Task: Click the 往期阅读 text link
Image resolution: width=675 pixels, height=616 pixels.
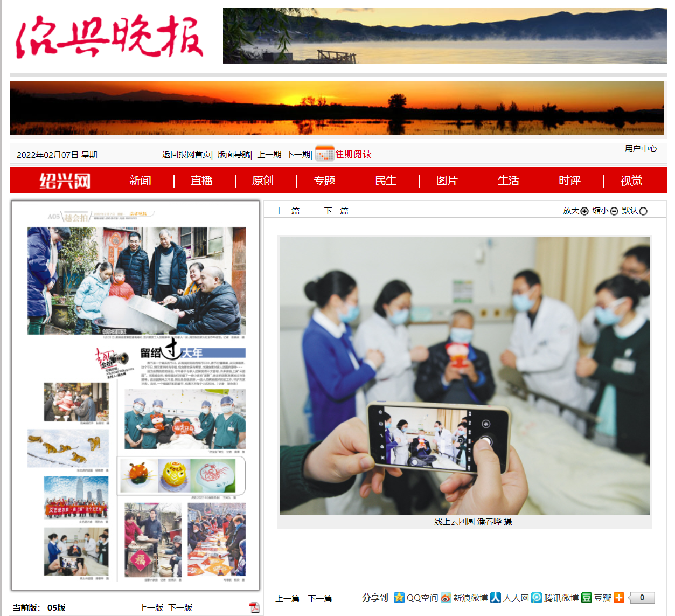Action: (x=353, y=154)
